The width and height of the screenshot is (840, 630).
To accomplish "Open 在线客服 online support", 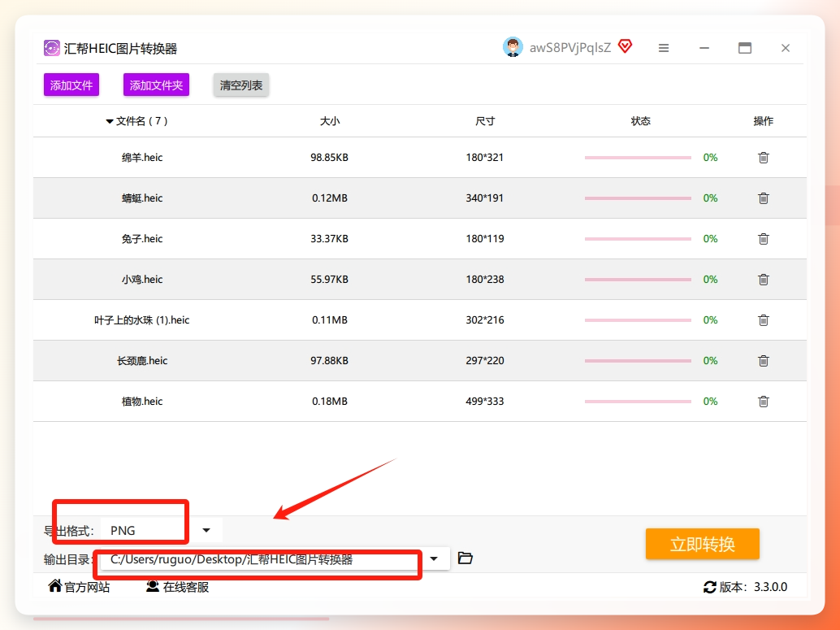I will click(x=177, y=587).
